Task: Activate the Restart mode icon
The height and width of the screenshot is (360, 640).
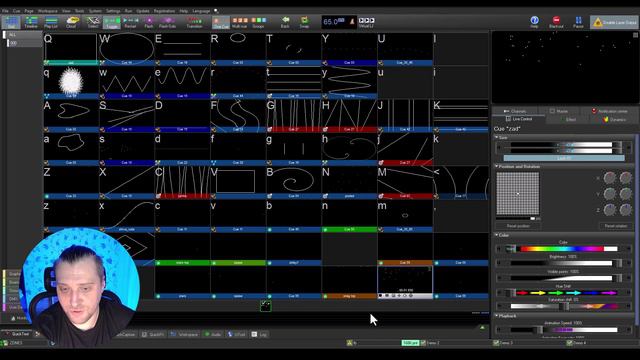Action: [x=130, y=22]
